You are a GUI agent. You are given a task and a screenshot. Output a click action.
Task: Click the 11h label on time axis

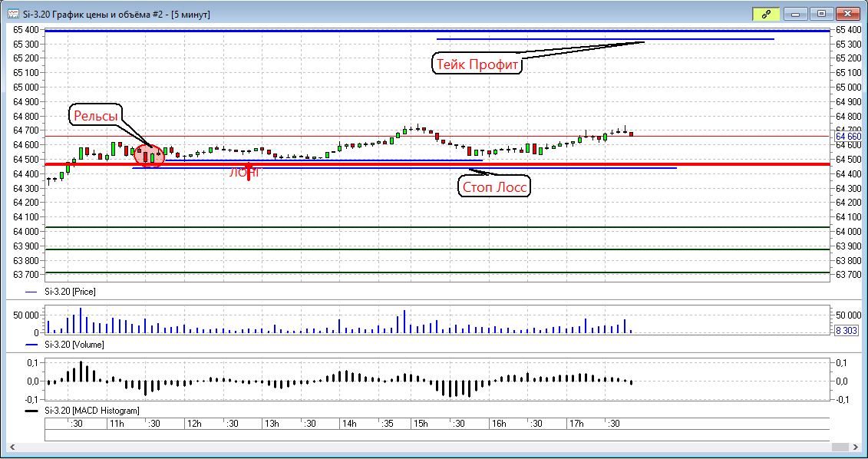tap(116, 424)
